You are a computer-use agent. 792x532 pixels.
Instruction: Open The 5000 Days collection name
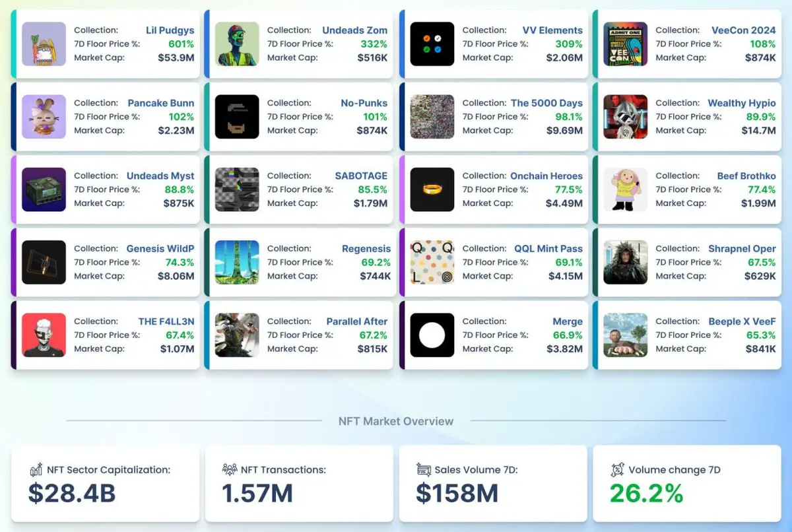546,103
